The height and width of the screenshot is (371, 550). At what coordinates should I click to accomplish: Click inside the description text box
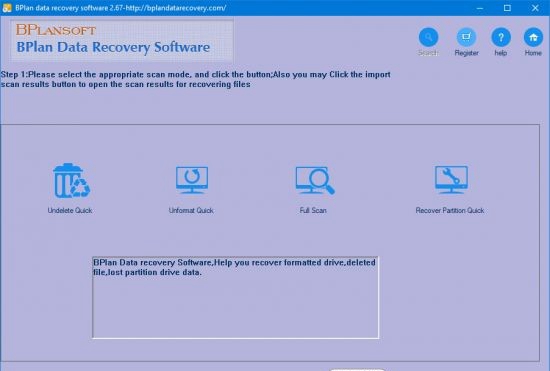(x=235, y=297)
